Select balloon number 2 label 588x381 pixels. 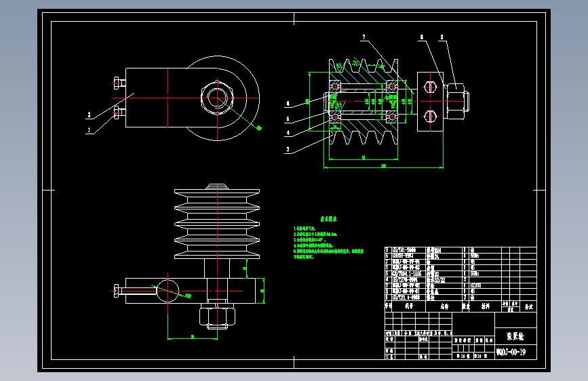tap(89, 115)
